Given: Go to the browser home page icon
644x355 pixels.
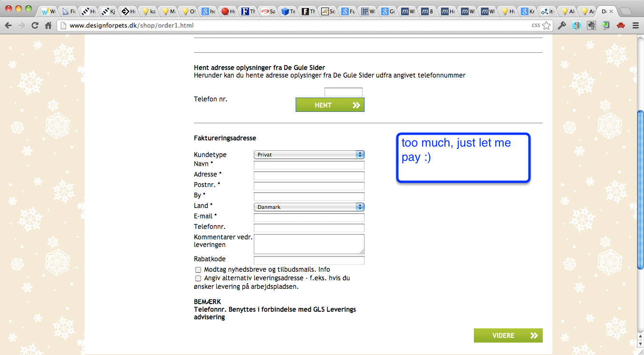Looking at the screenshot, I should tap(48, 26).
